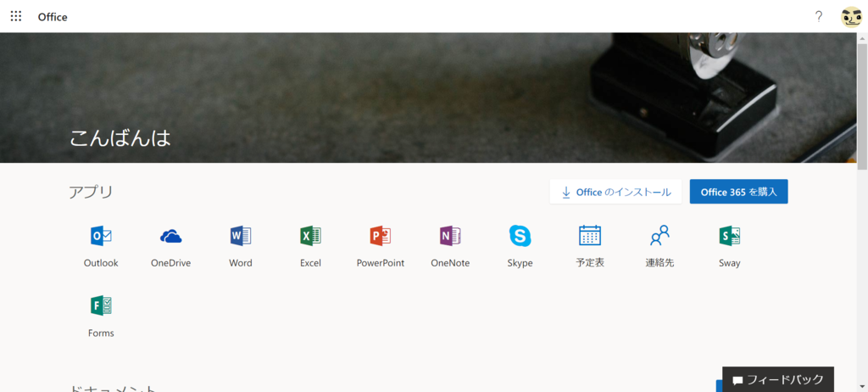Click the Office のインストール button
This screenshot has width=868, height=392.
pos(615,192)
